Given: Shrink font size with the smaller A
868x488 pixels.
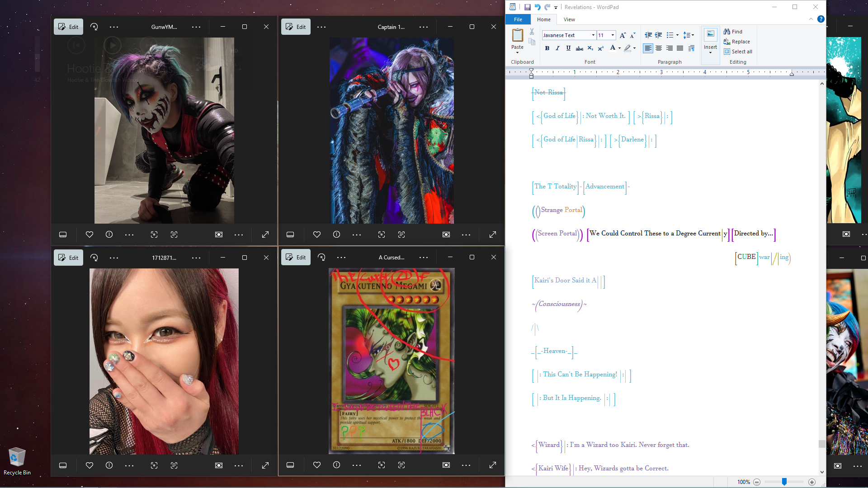Looking at the screenshot, I should (x=632, y=35).
